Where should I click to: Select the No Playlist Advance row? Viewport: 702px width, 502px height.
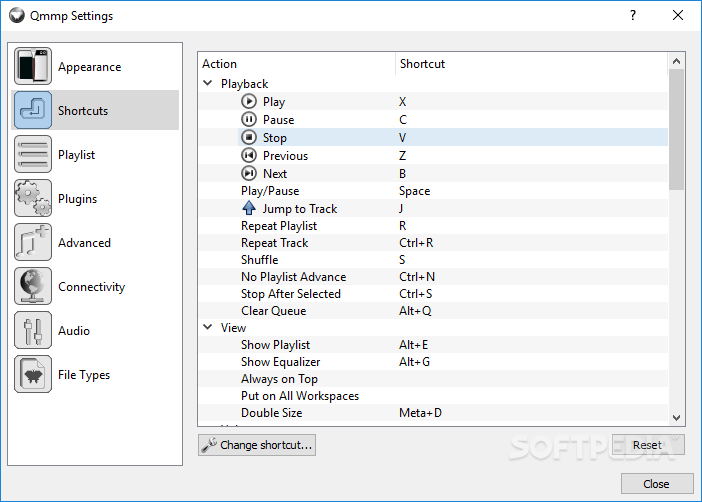coord(433,277)
